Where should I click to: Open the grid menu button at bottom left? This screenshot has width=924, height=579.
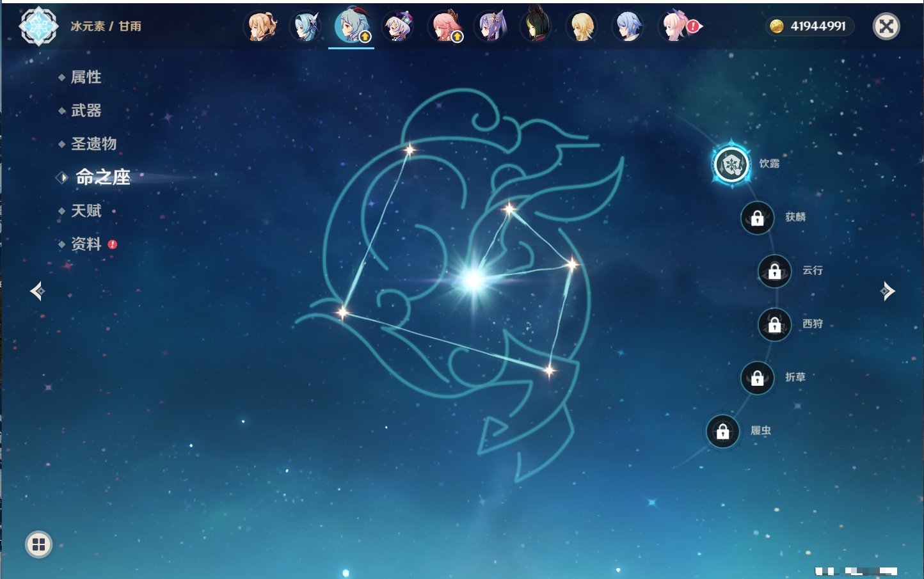click(x=38, y=544)
